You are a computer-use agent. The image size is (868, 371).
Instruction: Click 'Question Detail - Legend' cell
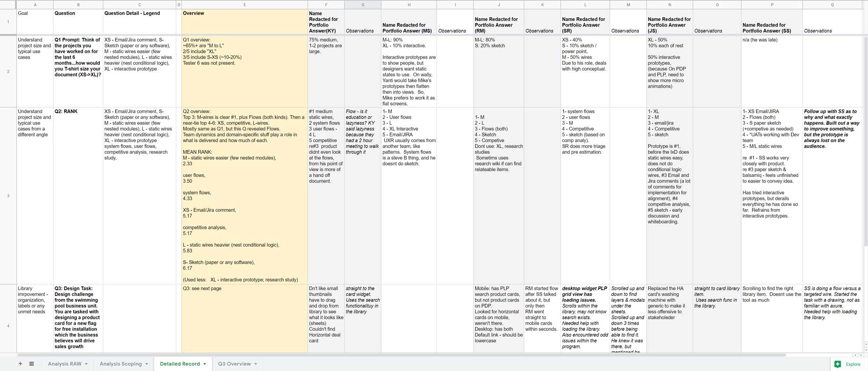(140, 22)
